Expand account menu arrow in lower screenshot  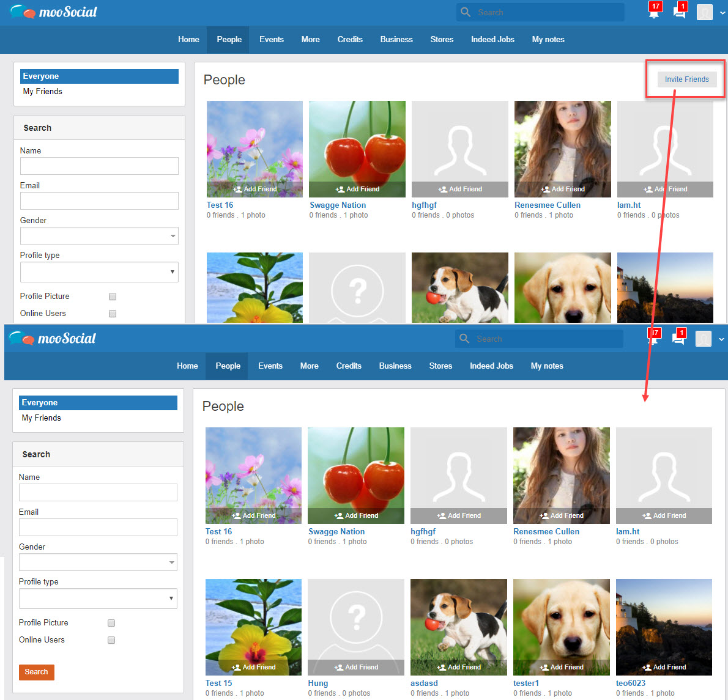coord(721,339)
